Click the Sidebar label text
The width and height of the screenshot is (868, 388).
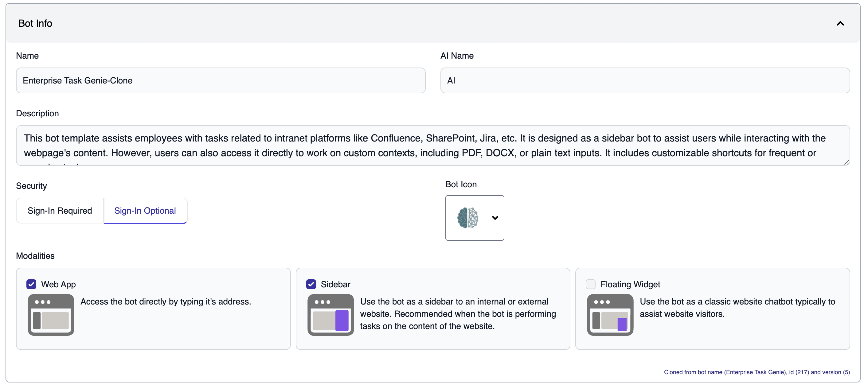335,284
